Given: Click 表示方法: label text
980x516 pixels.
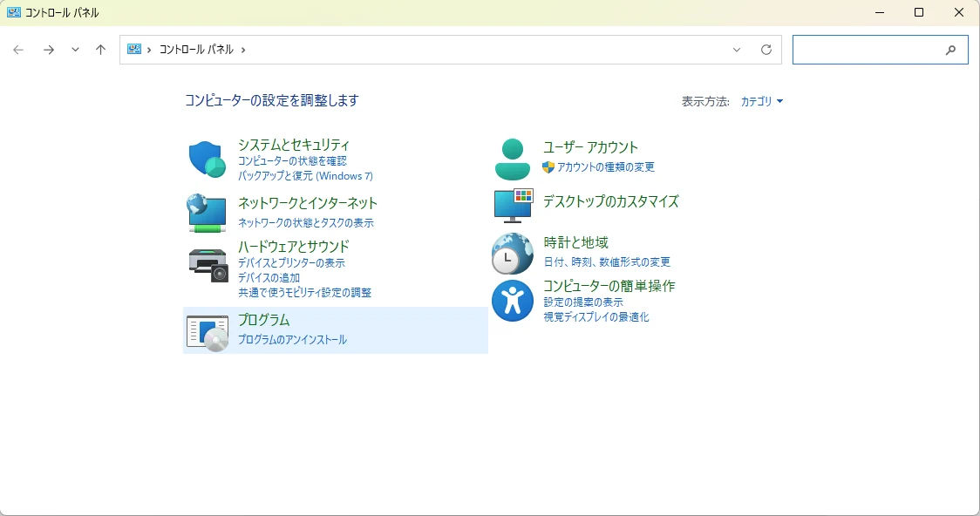Looking at the screenshot, I should [705, 101].
